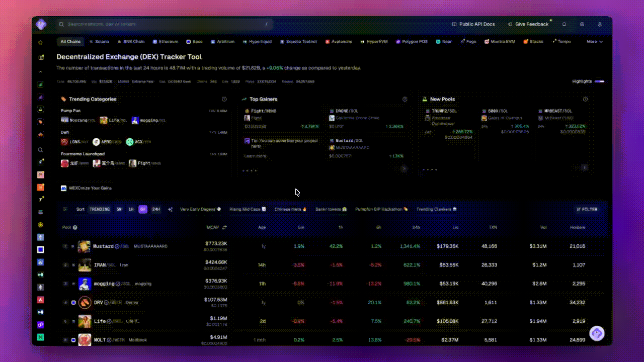The image size is (644, 362).
Task: Select the Near chain tab
Action: 444,42
